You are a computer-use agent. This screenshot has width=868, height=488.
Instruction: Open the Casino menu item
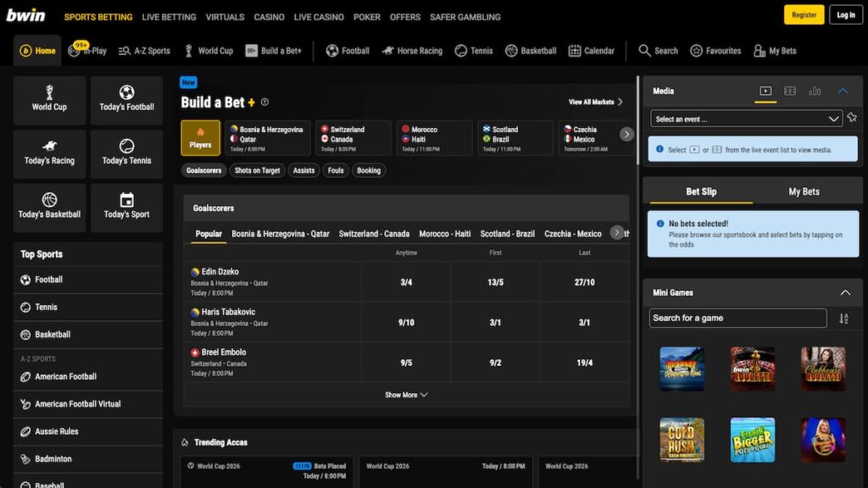point(269,17)
